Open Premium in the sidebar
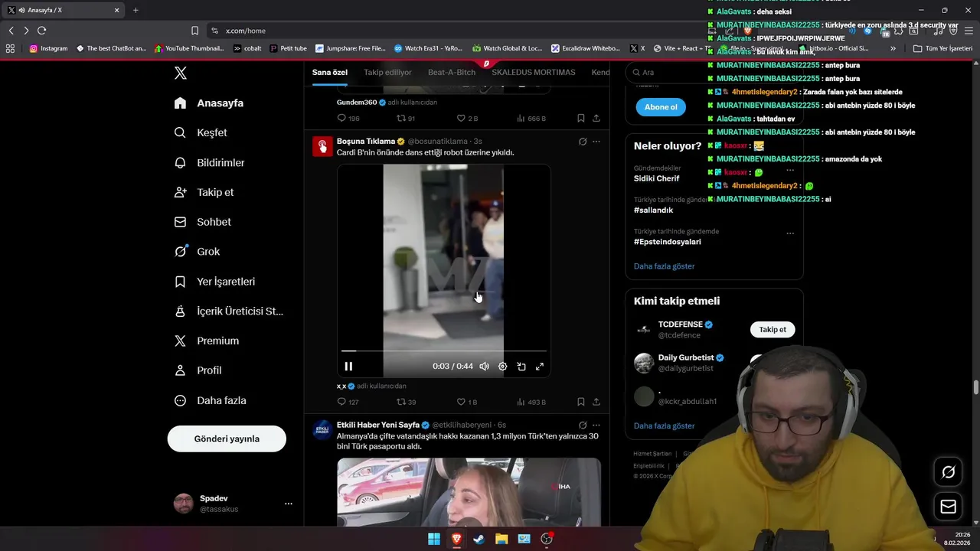Image resolution: width=980 pixels, height=551 pixels. point(207,341)
